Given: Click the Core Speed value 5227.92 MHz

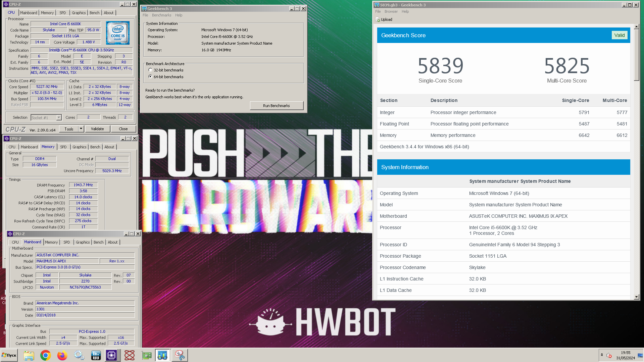Looking at the screenshot, I should pos(47,87).
